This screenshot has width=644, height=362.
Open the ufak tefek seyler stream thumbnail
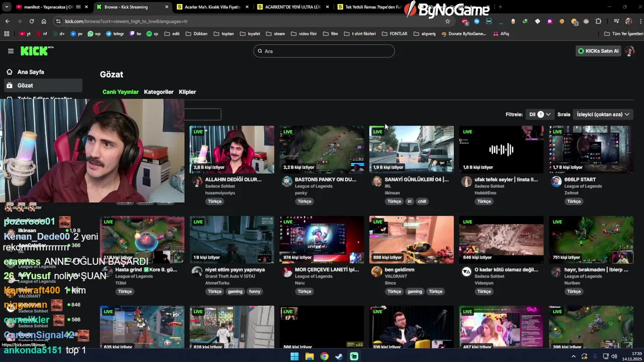[x=501, y=149]
